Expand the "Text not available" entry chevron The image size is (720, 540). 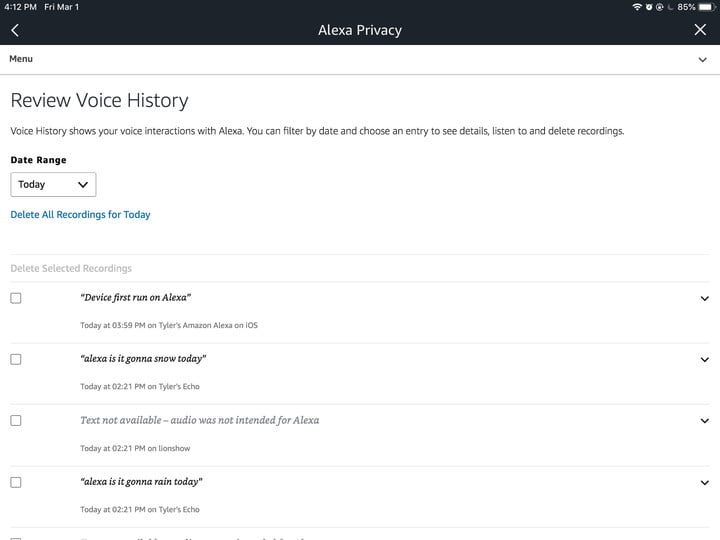coord(704,421)
